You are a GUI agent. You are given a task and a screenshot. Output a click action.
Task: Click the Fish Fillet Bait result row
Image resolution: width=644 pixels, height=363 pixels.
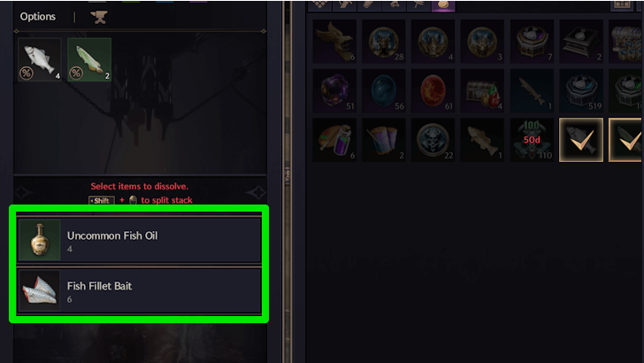[x=139, y=291]
